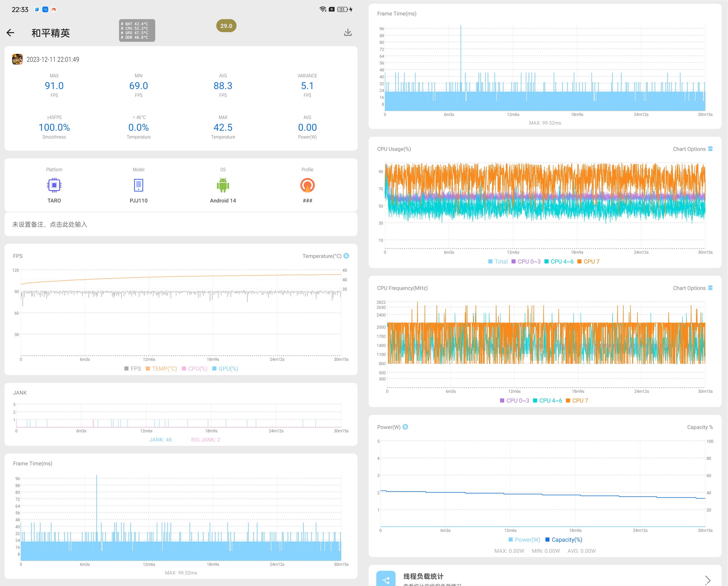The height and width of the screenshot is (586, 728).
Task: Toggle CPU 7 in CPU Usage legend
Action: coord(588,262)
